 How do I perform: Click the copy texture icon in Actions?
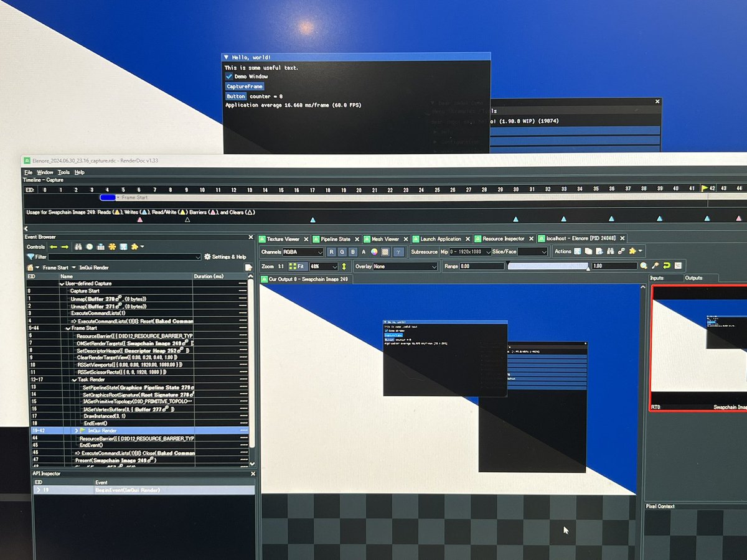pos(588,251)
